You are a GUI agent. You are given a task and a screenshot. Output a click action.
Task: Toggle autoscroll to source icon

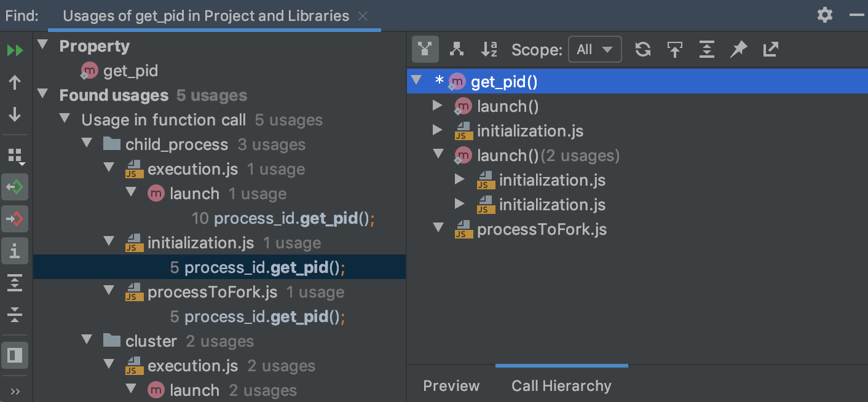coord(675,50)
